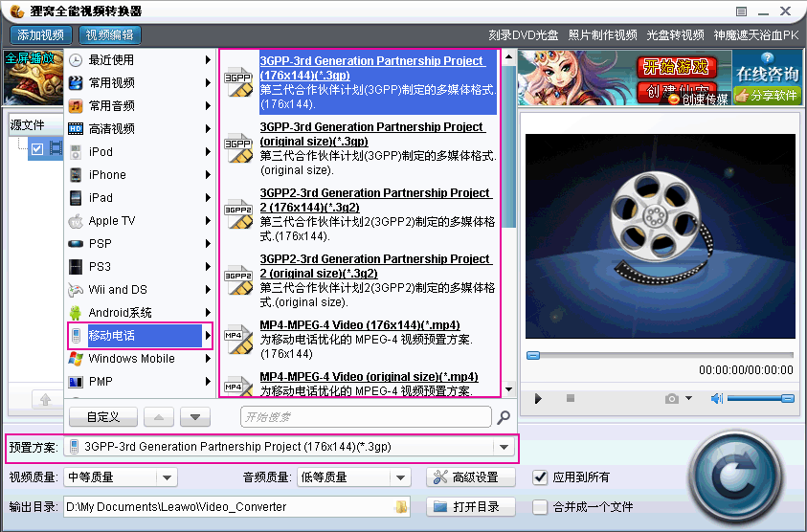807x532 pixels.
Task: Click the 高清视频 HD icon
Action: coord(76,128)
